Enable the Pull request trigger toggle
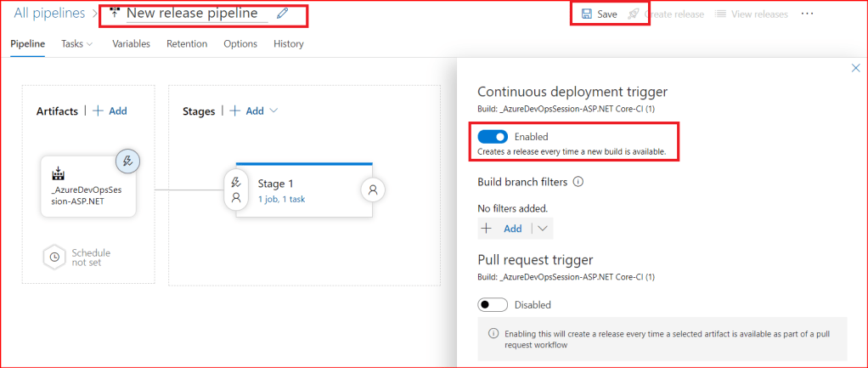Viewport: 868px width, 368px height. point(493,304)
